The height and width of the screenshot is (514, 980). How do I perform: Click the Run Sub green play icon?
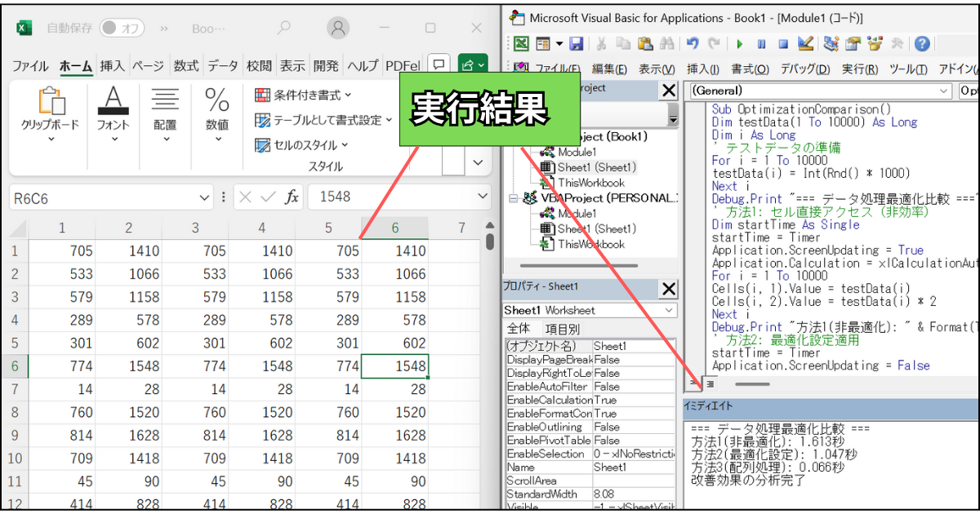[740, 44]
